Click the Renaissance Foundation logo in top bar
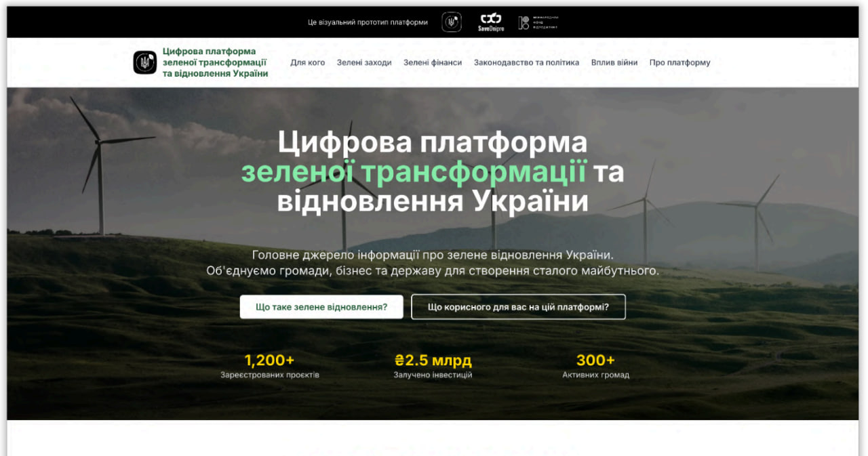Image resolution: width=868 pixels, height=456 pixels. pyautogui.click(x=538, y=22)
